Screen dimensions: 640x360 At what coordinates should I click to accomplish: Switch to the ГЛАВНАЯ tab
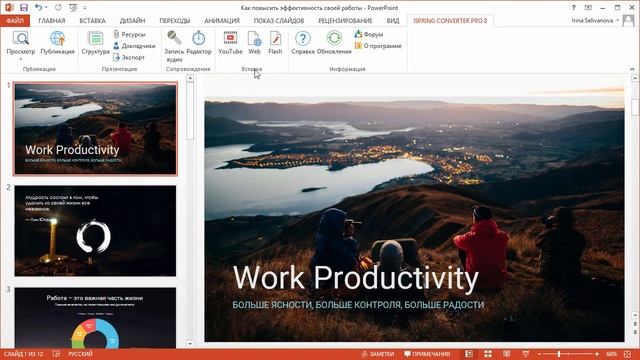coord(52,20)
